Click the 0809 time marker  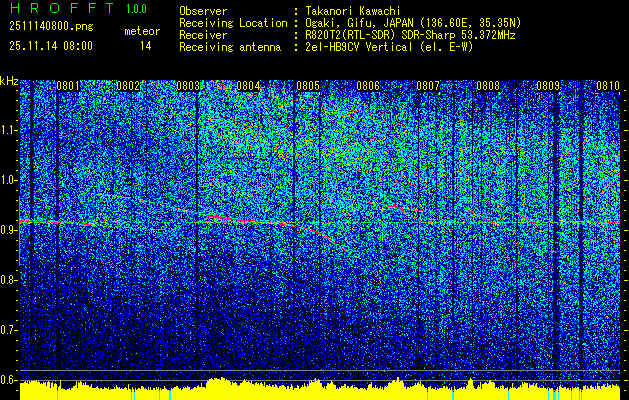pyautogui.click(x=549, y=87)
